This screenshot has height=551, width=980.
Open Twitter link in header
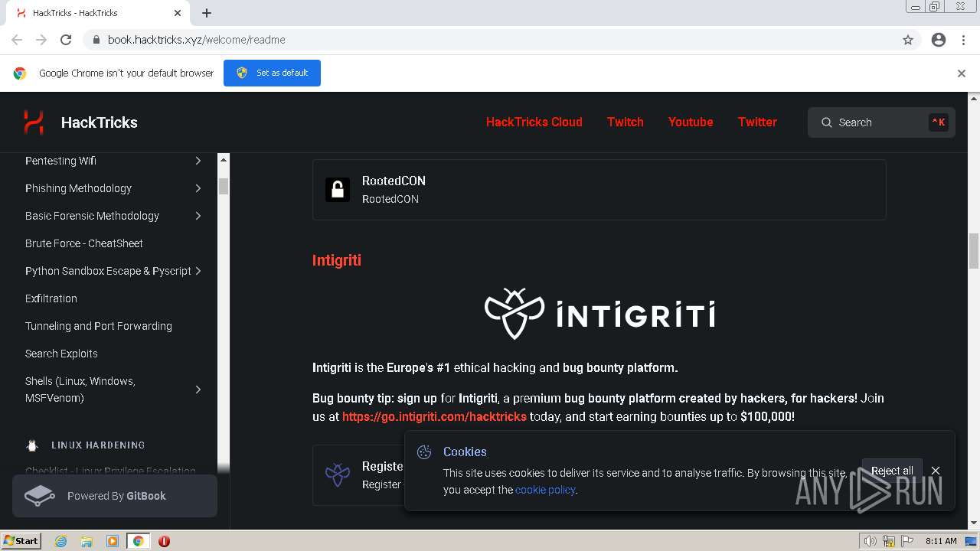tap(757, 122)
